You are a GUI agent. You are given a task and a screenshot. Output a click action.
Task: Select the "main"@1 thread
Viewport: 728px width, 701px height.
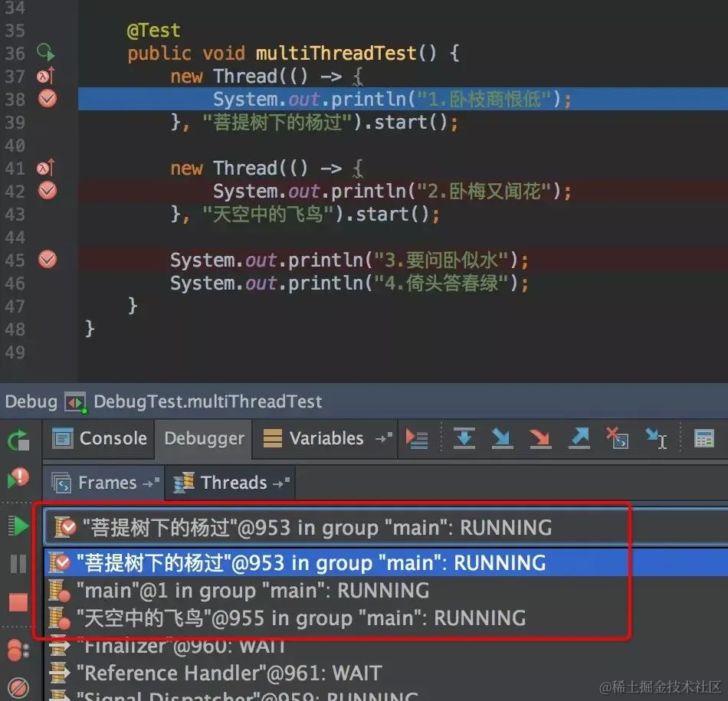pos(386,591)
